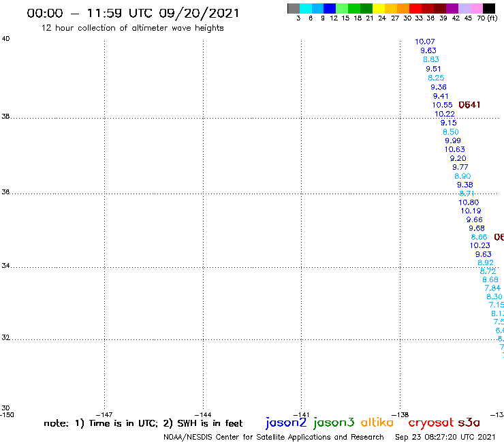Click the 8.72 wave height value
The width and height of the screenshot is (504, 443).
(488, 271)
